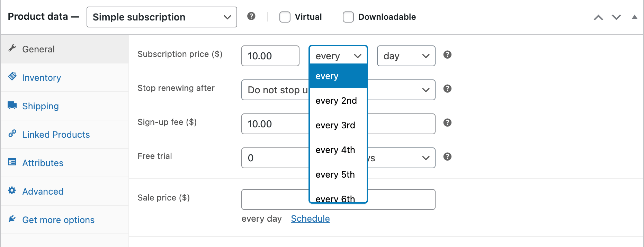Click the 'Free trial' label
Viewport: 644px width, 247px height.
155,156
